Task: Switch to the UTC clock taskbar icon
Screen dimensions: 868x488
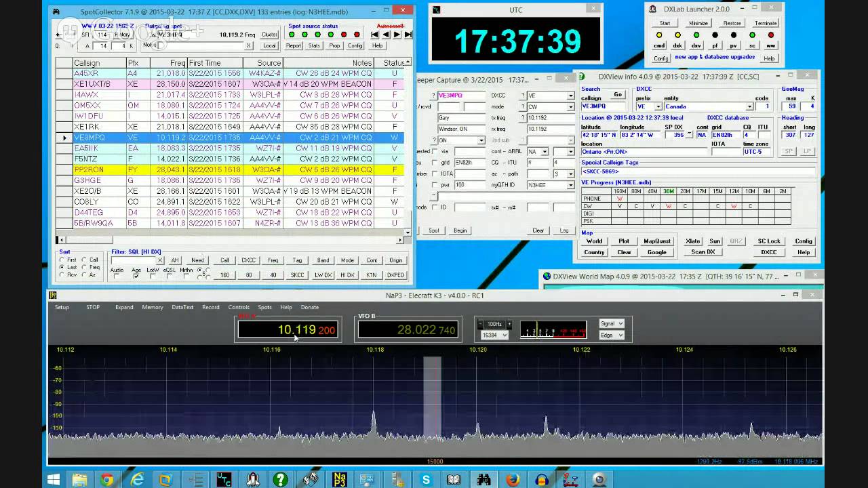Action: point(224,480)
